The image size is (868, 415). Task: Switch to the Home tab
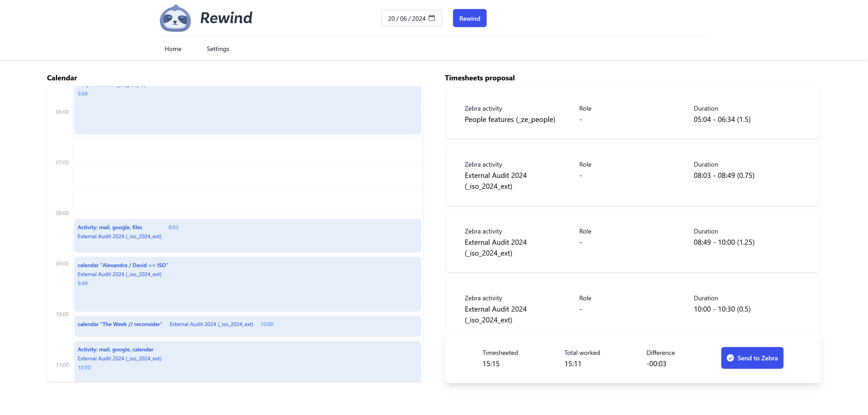click(173, 49)
